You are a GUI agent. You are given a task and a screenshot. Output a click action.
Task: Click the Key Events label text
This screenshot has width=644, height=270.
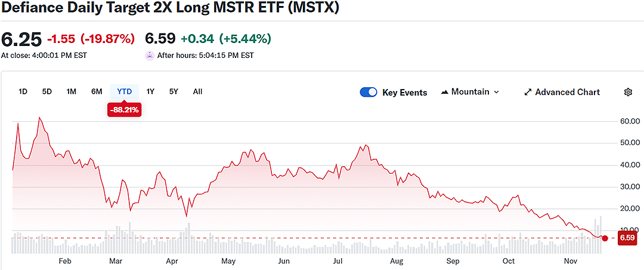(x=404, y=93)
